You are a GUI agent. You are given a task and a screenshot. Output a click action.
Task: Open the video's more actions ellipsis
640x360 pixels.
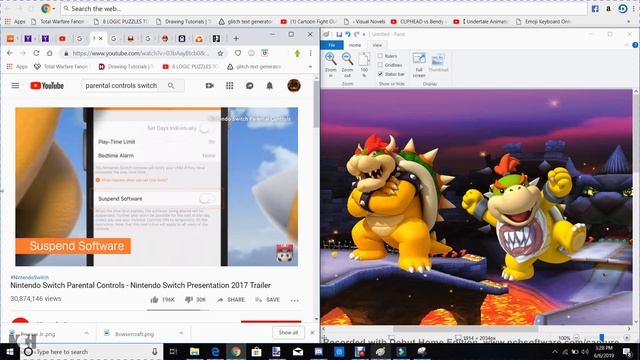tap(295, 300)
